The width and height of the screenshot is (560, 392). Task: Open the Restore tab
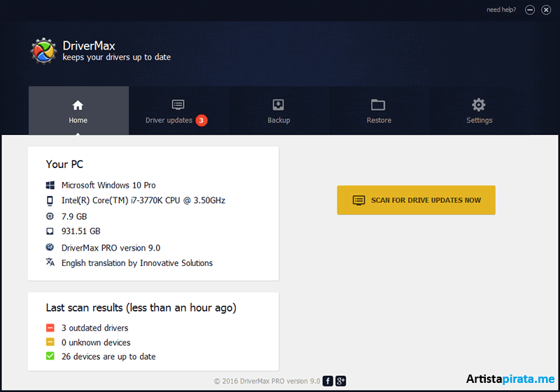[x=379, y=111]
